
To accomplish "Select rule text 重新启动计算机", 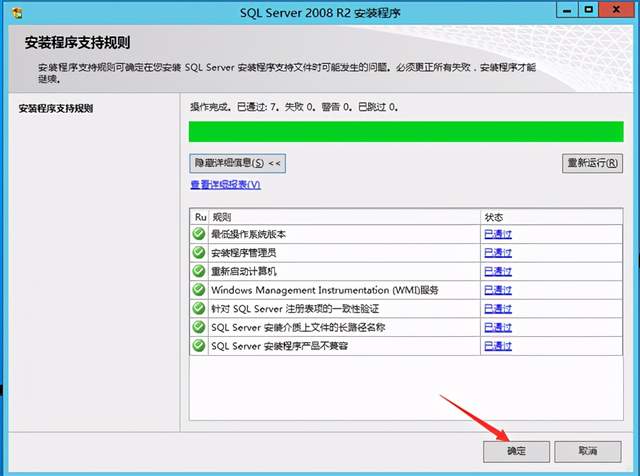I will [243, 271].
